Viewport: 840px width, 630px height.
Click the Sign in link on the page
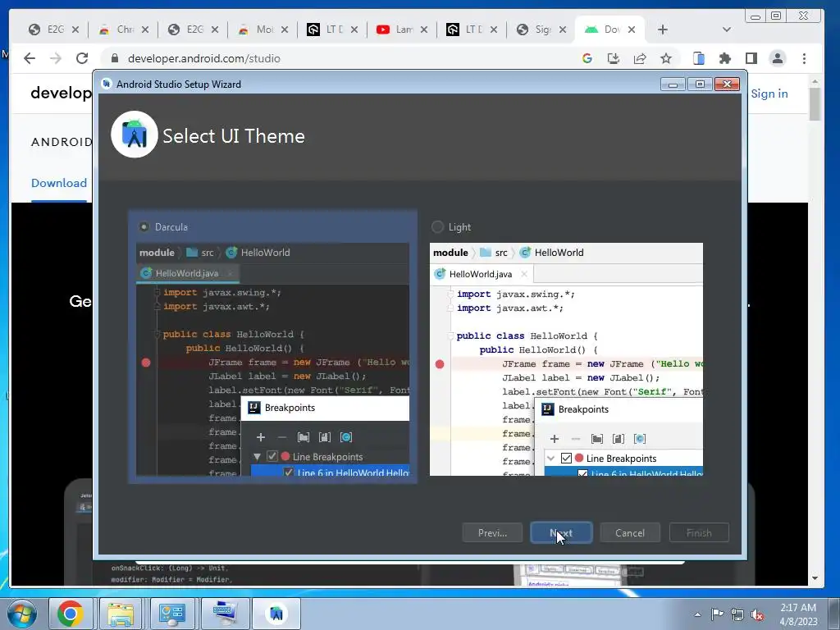[769, 94]
